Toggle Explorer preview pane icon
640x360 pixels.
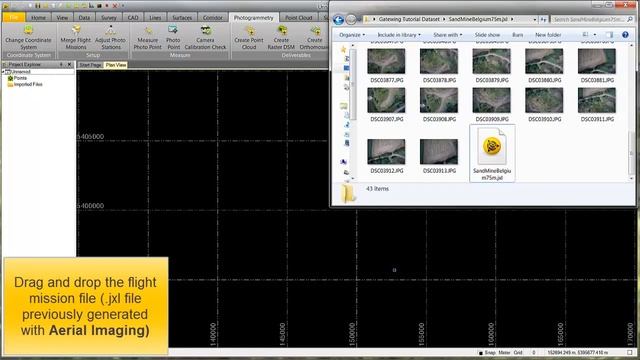(x=609, y=35)
